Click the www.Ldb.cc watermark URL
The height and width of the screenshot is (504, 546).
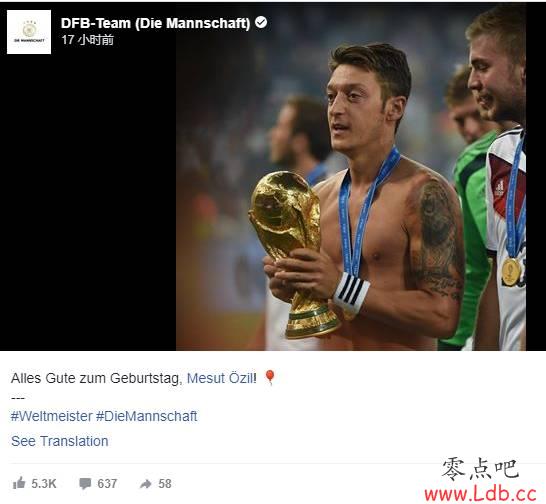click(480, 494)
